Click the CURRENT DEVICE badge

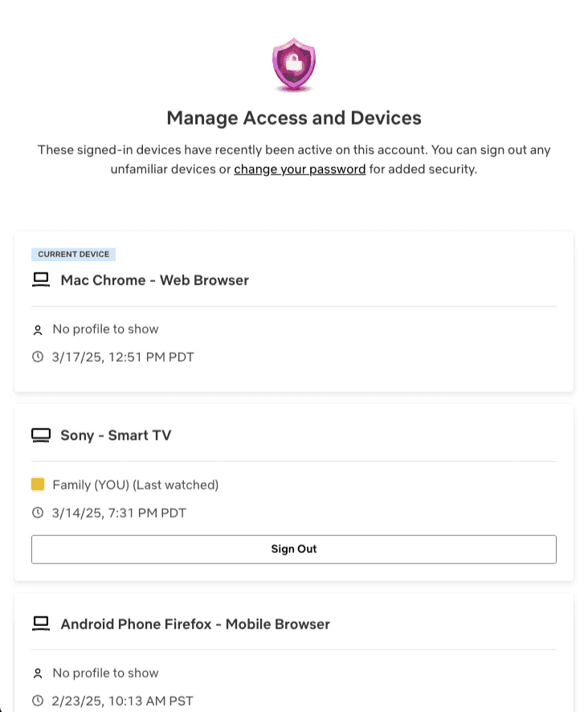(x=73, y=254)
